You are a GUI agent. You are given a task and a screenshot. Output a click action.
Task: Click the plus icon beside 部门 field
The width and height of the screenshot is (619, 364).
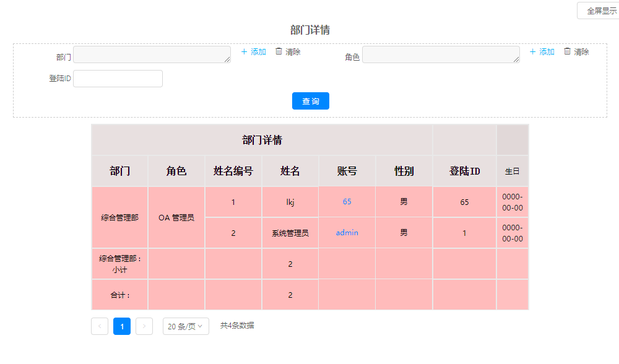point(245,52)
